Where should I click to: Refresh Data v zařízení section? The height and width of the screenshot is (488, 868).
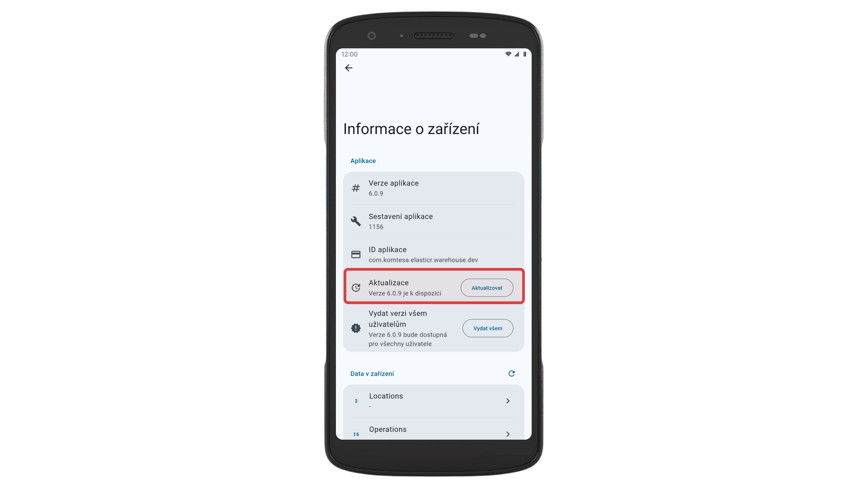511,373
